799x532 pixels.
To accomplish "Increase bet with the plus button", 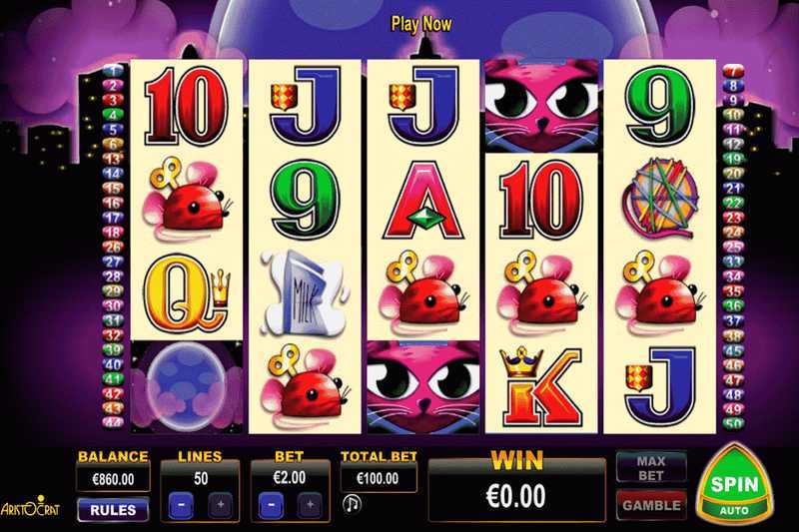I will (310, 504).
